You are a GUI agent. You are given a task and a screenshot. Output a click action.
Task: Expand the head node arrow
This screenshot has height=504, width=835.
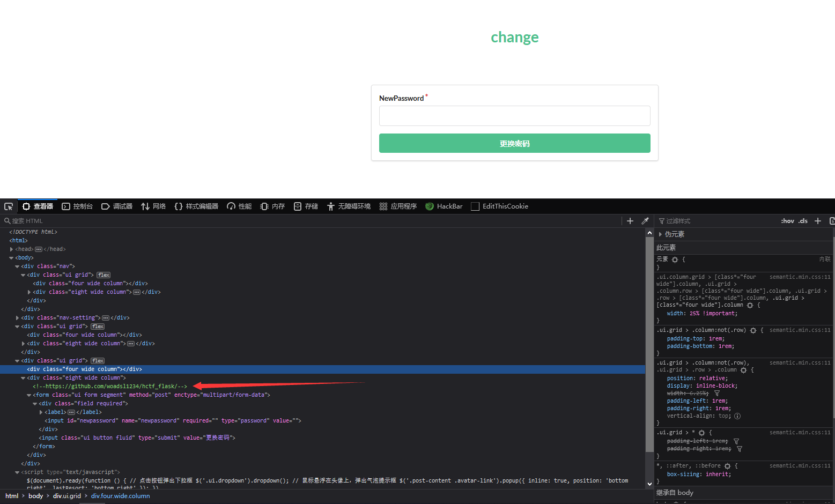(x=11, y=249)
